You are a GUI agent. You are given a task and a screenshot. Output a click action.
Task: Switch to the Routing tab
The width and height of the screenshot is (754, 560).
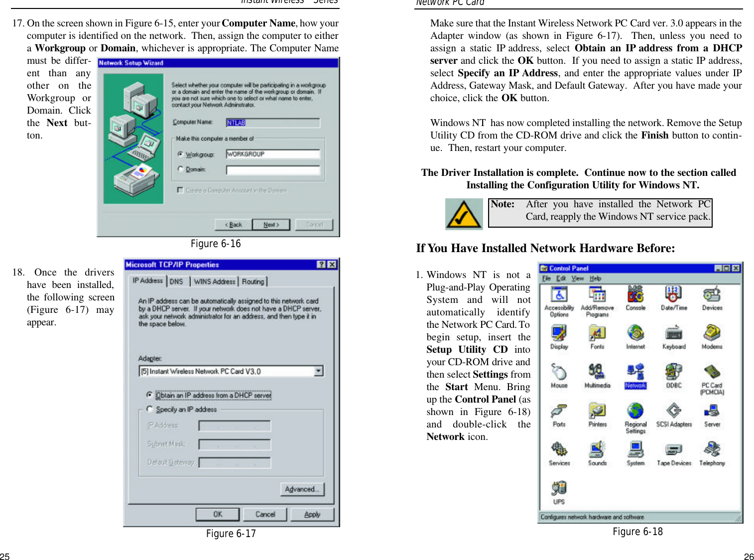coord(253,281)
